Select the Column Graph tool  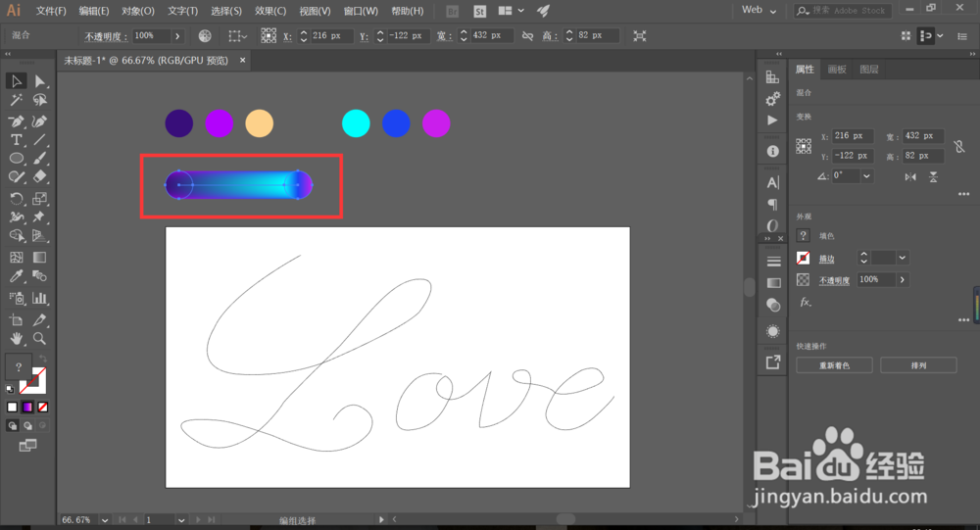tap(39, 298)
